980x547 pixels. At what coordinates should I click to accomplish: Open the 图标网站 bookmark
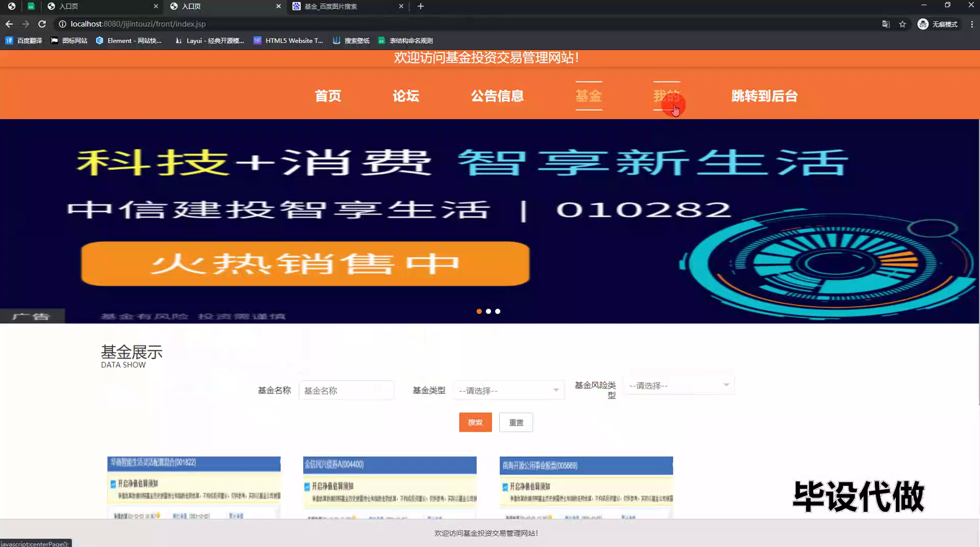point(69,40)
